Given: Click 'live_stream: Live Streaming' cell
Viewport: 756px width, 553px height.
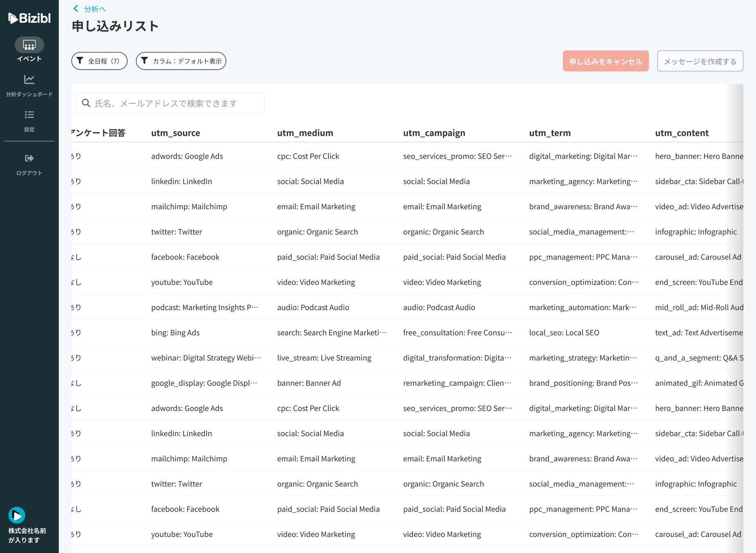Looking at the screenshot, I should pyautogui.click(x=324, y=358).
